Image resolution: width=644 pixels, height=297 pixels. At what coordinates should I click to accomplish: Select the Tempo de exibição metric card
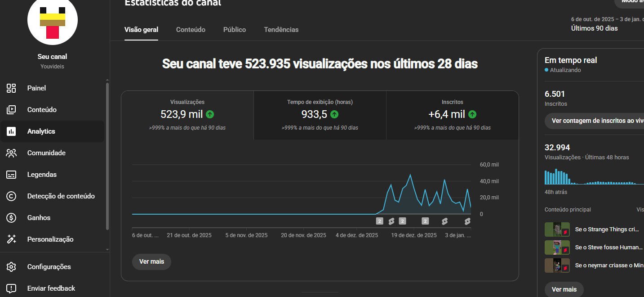pyautogui.click(x=320, y=115)
